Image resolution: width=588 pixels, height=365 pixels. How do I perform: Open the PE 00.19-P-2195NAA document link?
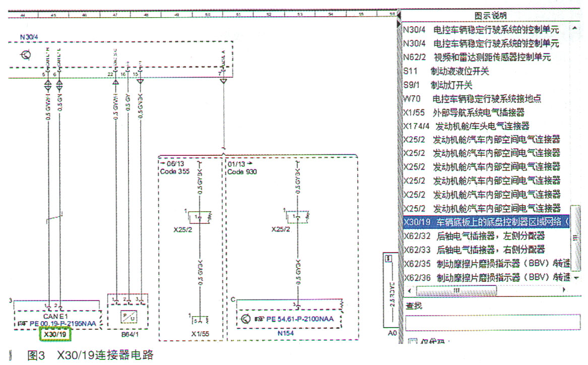pyautogui.click(x=63, y=323)
